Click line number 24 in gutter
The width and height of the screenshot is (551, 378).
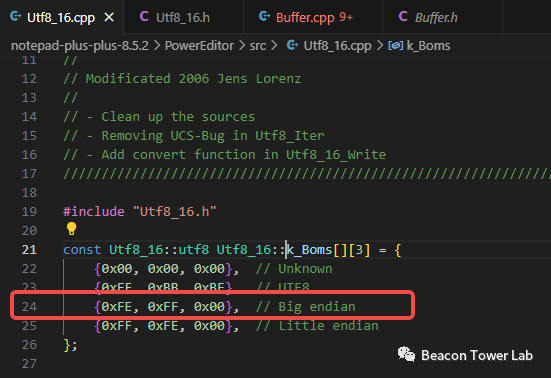point(29,307)
